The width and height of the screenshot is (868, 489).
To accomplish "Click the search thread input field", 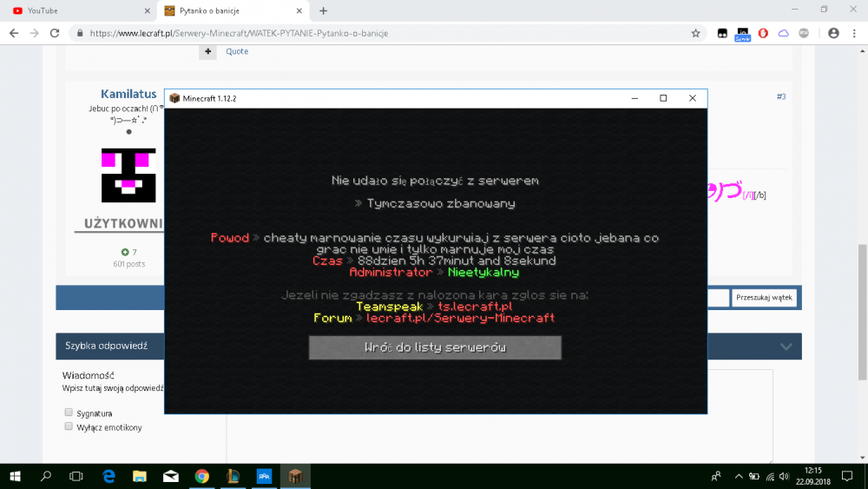I will [718, 297].
